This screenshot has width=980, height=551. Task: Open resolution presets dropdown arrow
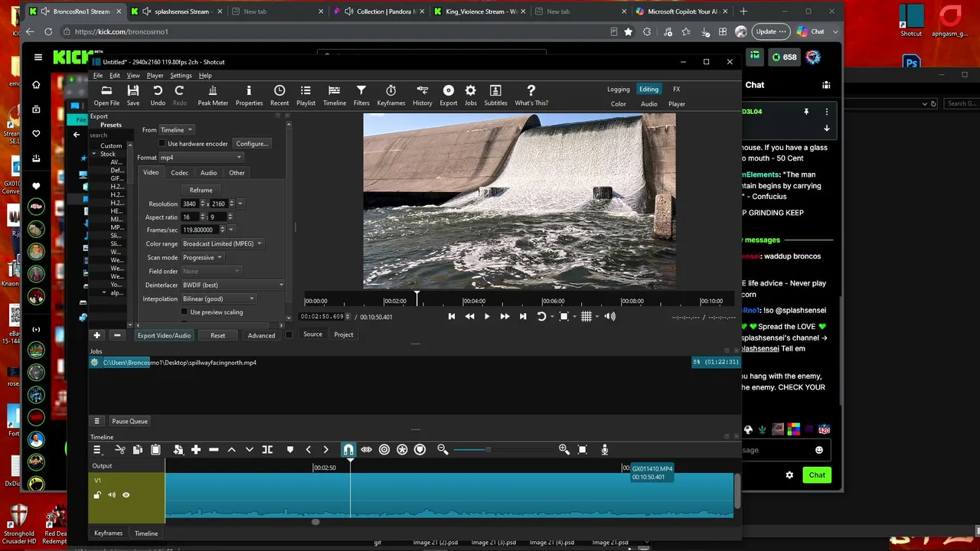(240, 204)
